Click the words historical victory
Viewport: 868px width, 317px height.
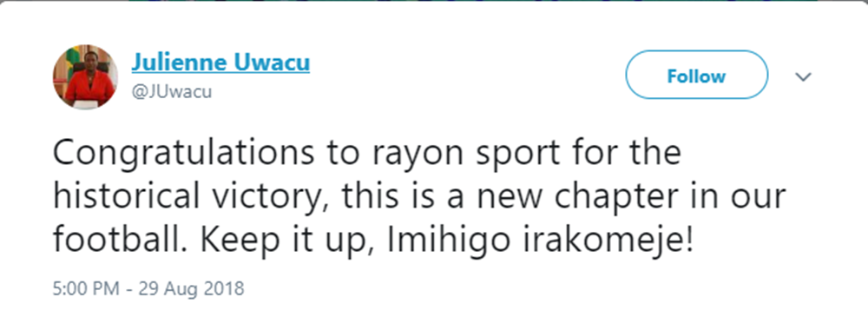[x=190, y=198]
